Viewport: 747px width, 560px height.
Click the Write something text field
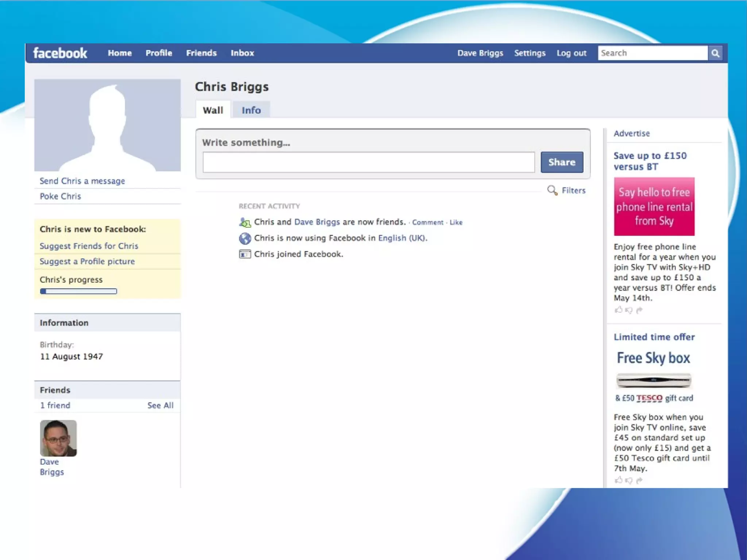point(368,162)
